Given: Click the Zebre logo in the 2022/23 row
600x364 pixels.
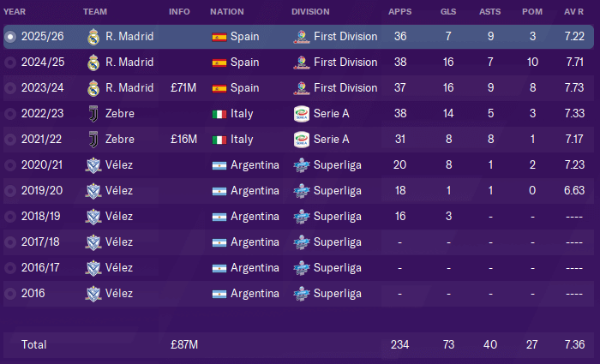Looking at the screenshot, I should pyautogui.click(x=93, y=114).
